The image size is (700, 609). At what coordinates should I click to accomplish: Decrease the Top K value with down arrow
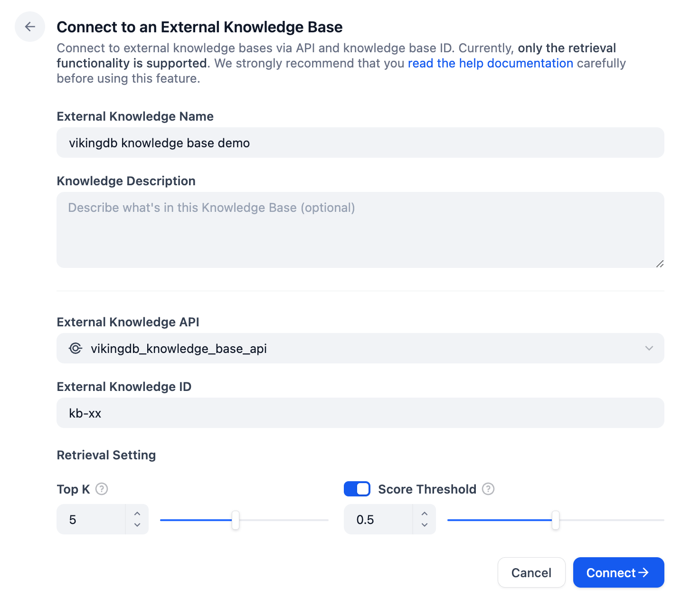pyautogui.click(x=137, y=525)
